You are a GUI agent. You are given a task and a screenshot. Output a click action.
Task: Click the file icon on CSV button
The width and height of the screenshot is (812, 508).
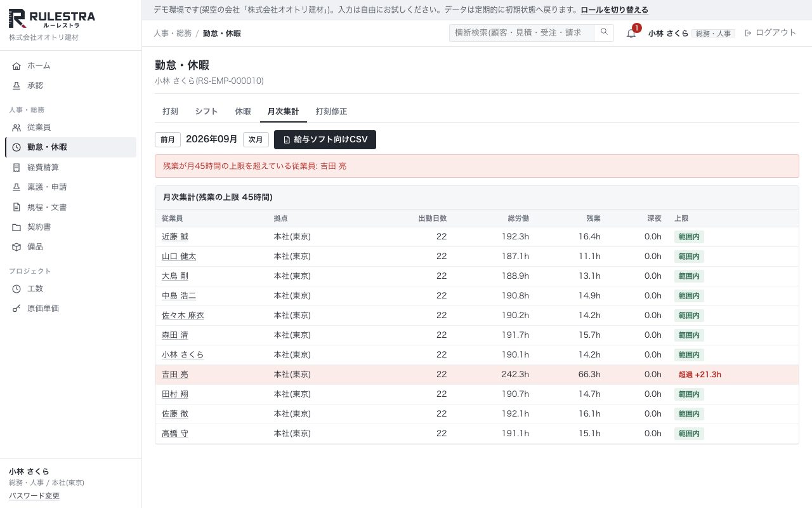click(x=287, y=140)
